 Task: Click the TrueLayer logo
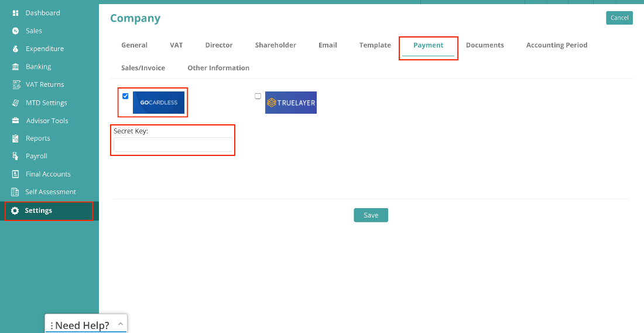click(291, 103)
